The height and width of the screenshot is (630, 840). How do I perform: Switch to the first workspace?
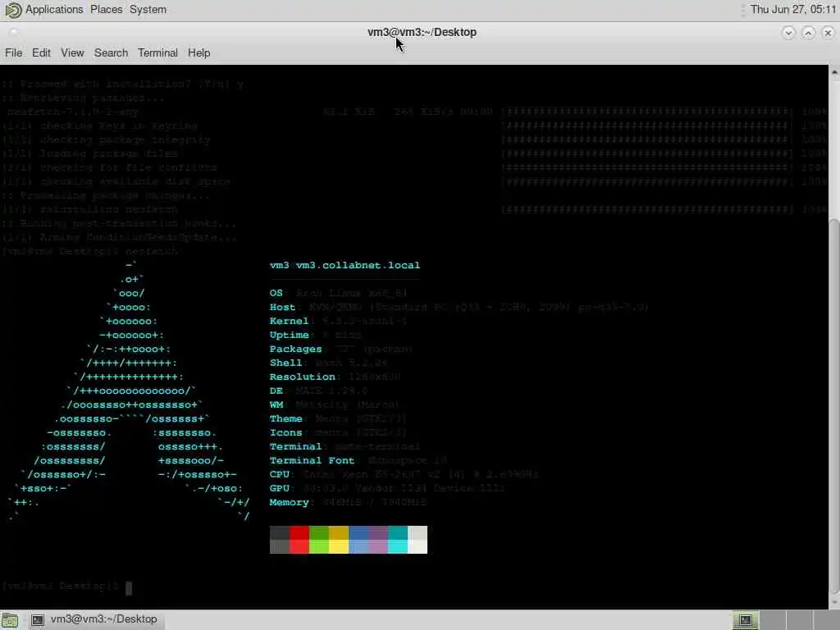click(x=745, y=620)
